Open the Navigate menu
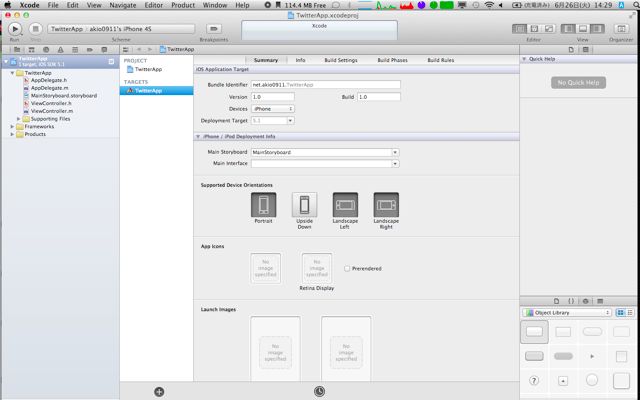Screen dimensions: 640x400 123,5
